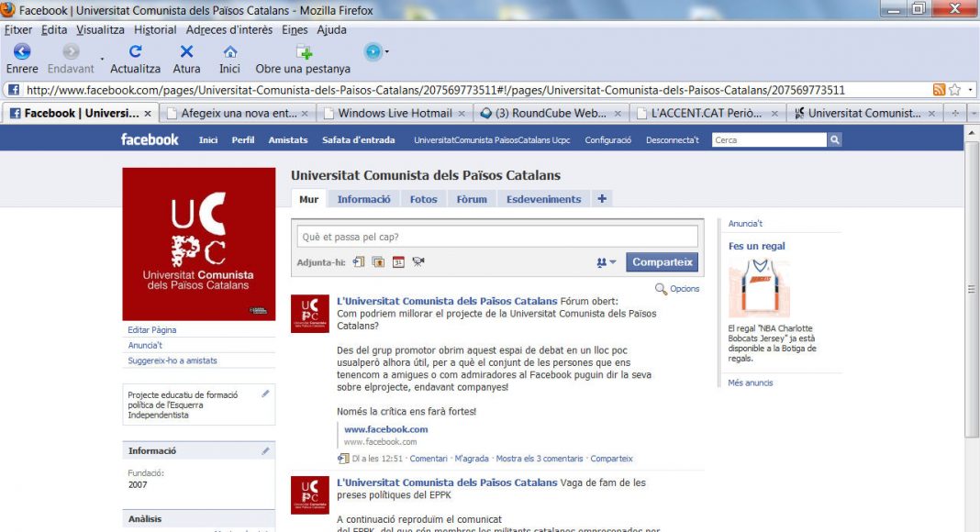Open the Adreces d'interès menu
The width and height of the screenshot is (980, 532).
(229, 30)
